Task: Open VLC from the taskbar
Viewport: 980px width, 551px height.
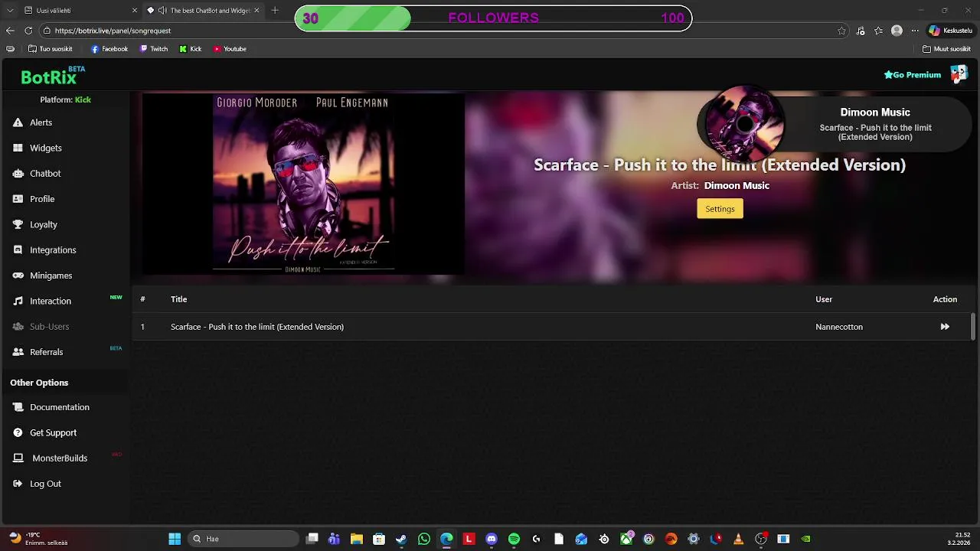Action: [x=738, y=539]
